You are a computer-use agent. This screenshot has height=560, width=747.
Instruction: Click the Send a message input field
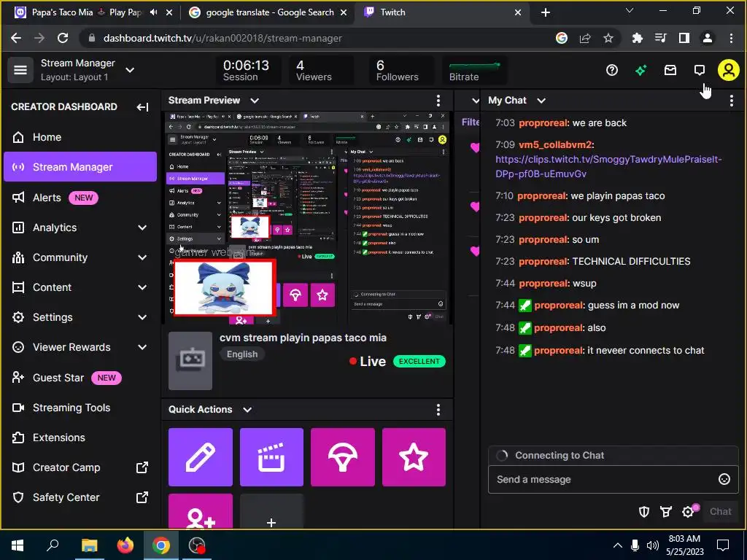click(613, 479)
